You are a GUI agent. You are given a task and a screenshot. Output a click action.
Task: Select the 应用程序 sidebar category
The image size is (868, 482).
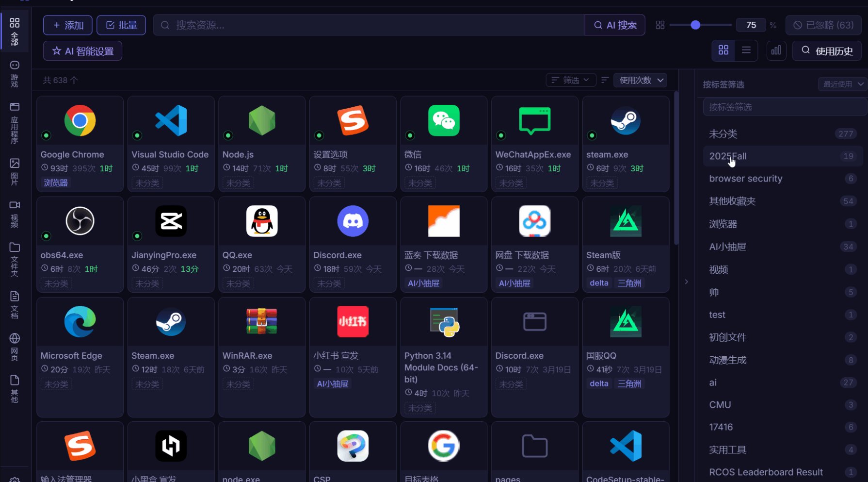pos(15,123)
